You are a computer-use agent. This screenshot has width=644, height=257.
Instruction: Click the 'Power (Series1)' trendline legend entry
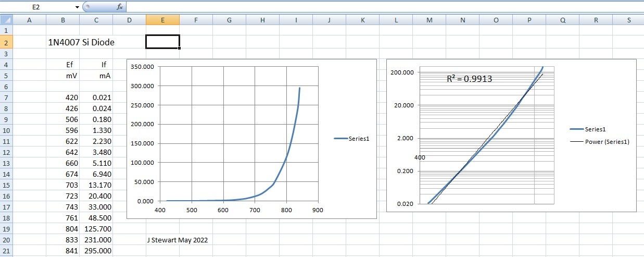[600, 141]
